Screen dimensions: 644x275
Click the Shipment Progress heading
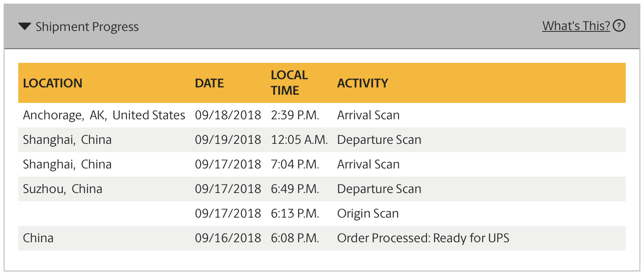[x=87, y=26]
